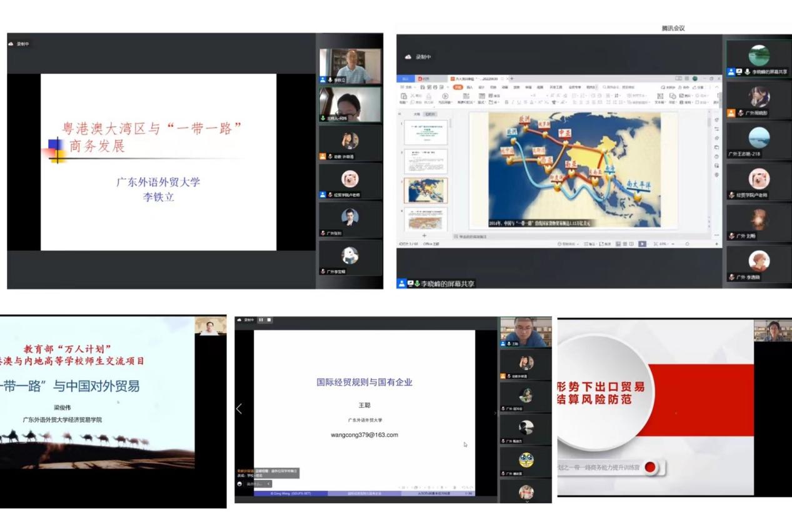Expand participant list with the bottom chevron arrow
The image size is (792, 532).
pyautogui.click(x=526, y=500)
